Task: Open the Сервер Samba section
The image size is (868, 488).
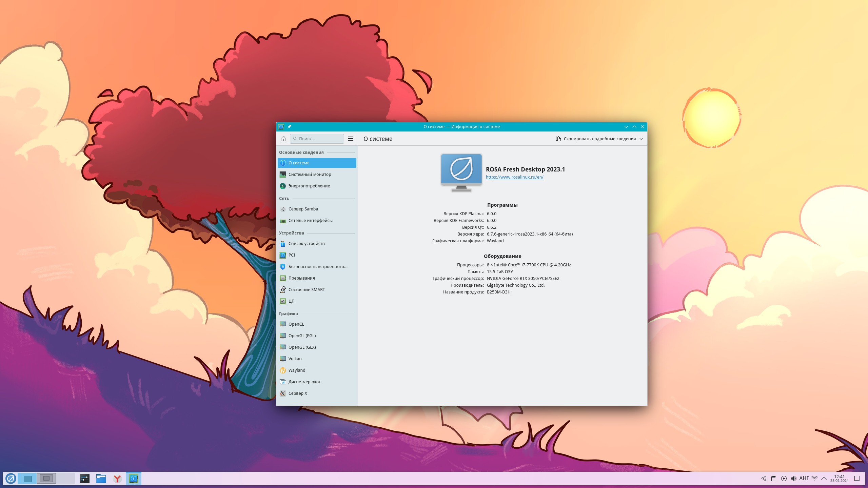Action: pyautogui.click(x=303, y=209)
